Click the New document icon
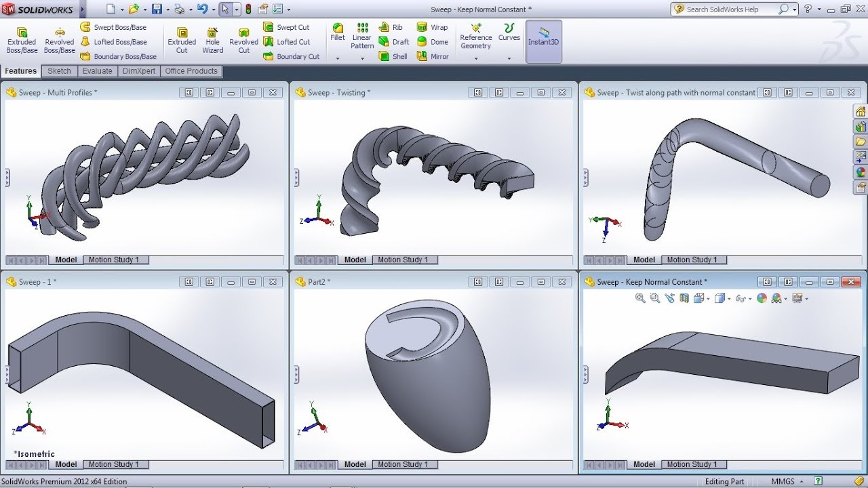868x488 pixels. 111,9
